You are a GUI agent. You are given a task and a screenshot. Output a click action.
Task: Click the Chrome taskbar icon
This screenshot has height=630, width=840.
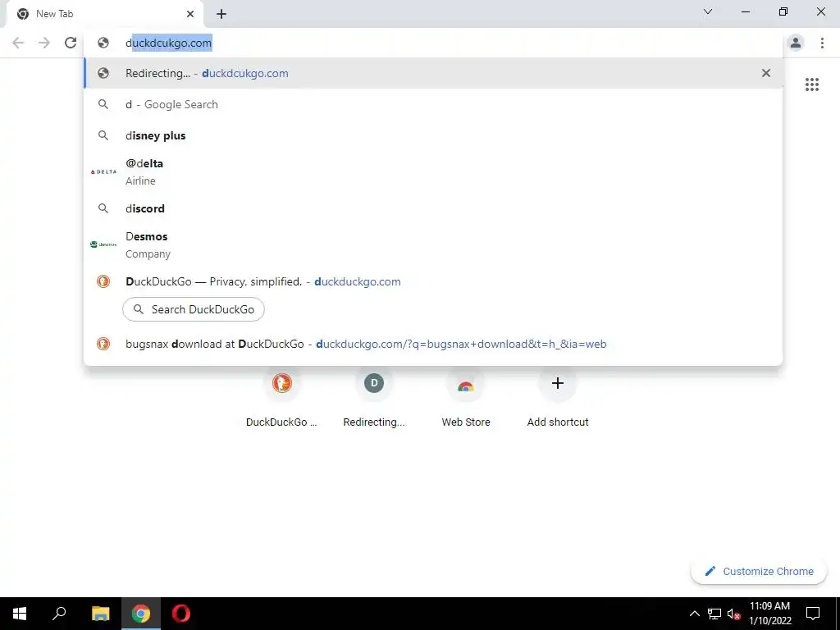tap(141, 614)
